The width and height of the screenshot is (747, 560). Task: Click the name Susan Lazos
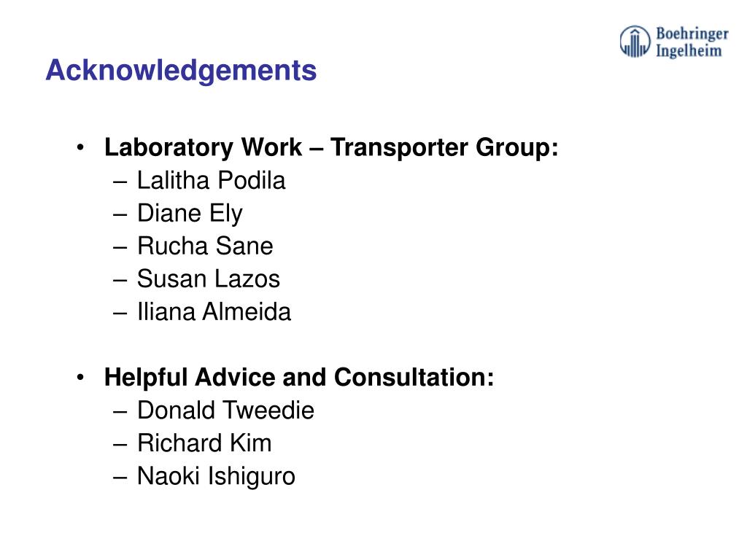(209, 279)
